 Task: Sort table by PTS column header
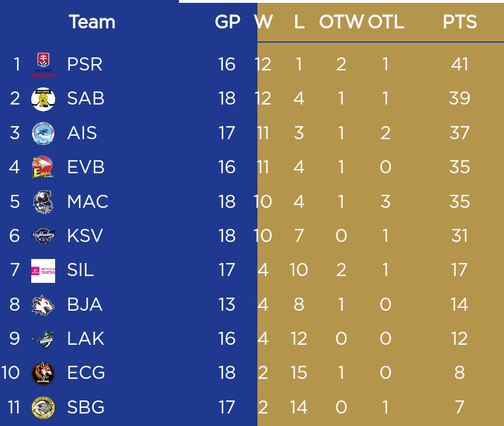click(460, 22)
